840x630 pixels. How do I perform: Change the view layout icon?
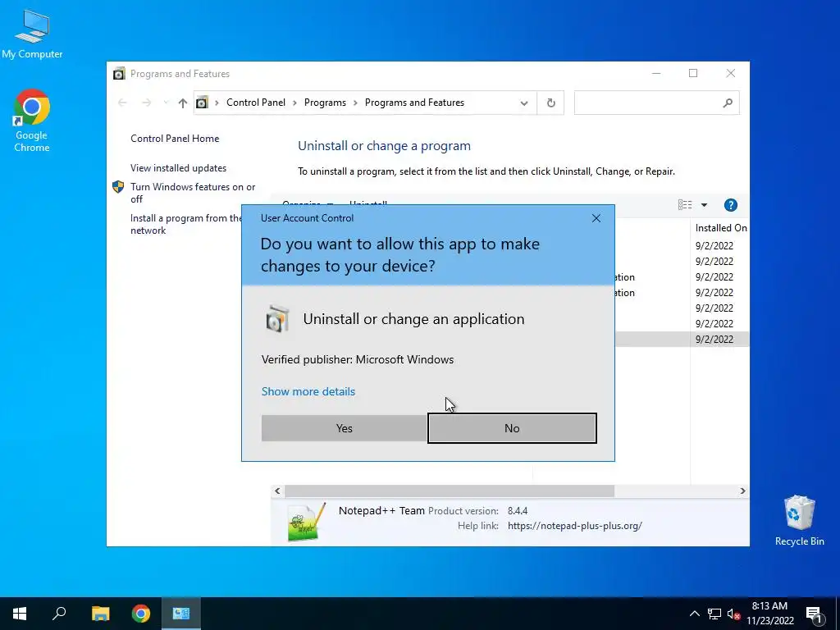point(685,204)
